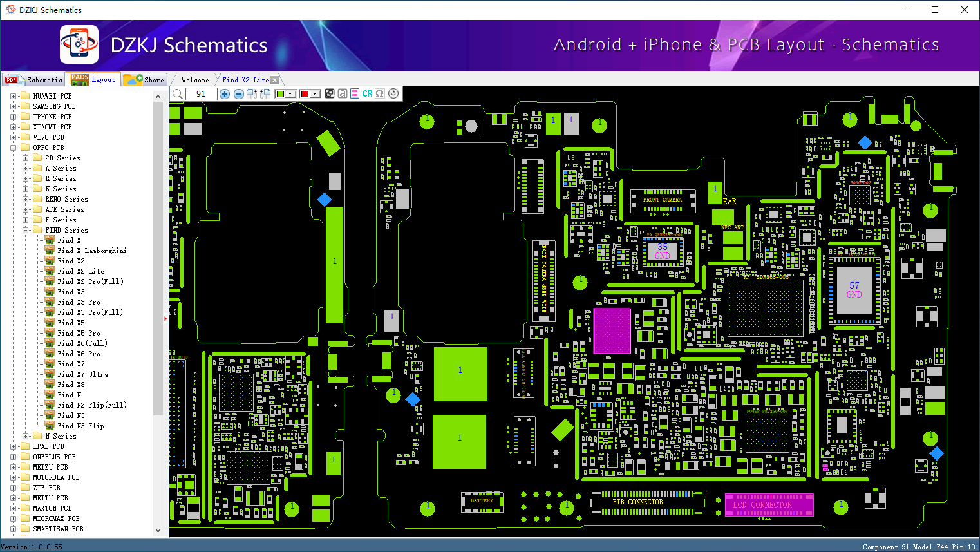Click the Omega resistance icon
This screenshot has height=552, width=980.
click(x=380, y=93)
